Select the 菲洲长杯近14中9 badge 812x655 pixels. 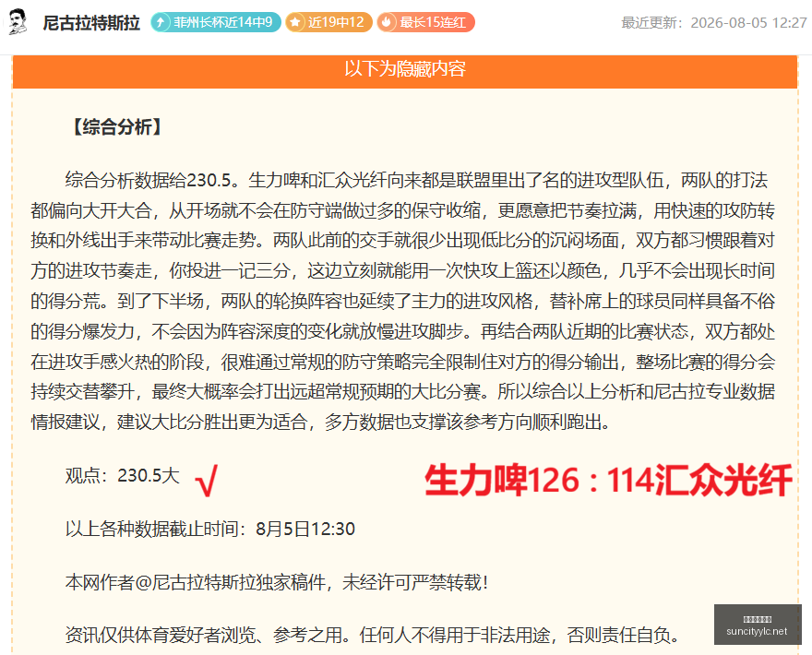216,22
